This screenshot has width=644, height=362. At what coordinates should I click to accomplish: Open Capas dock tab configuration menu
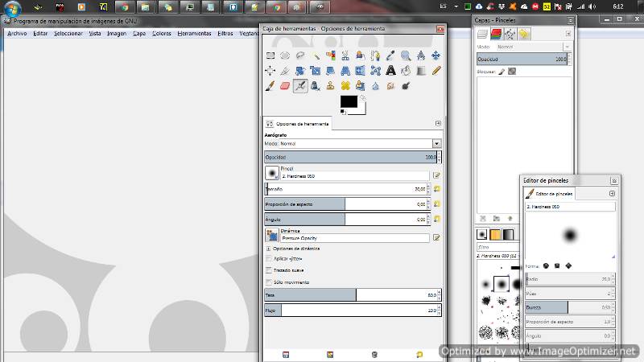(x=568, y=34)
